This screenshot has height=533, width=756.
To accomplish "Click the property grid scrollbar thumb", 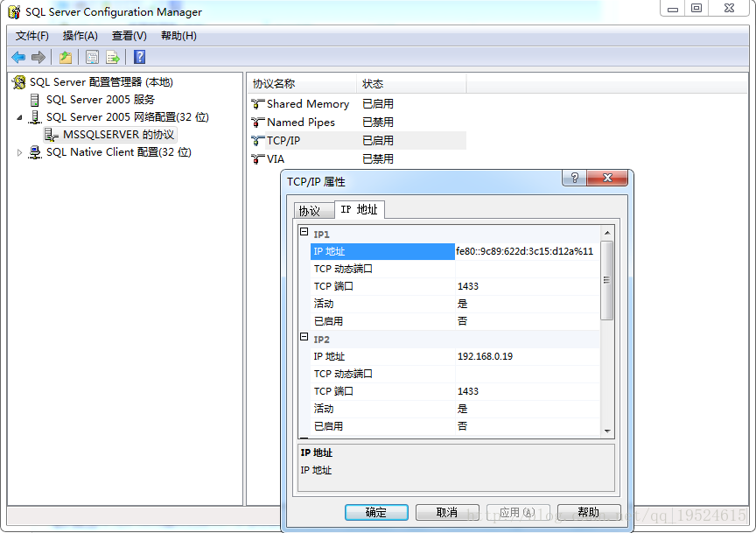I will (x=607, y=281).
